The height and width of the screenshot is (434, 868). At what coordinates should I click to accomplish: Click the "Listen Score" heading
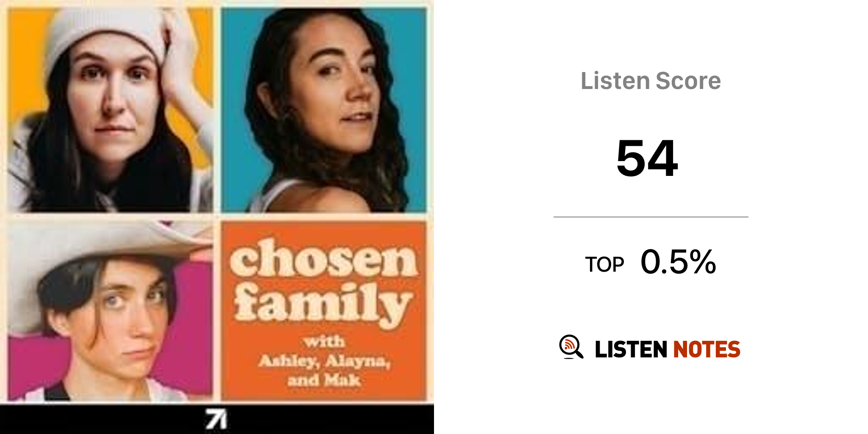651,81
